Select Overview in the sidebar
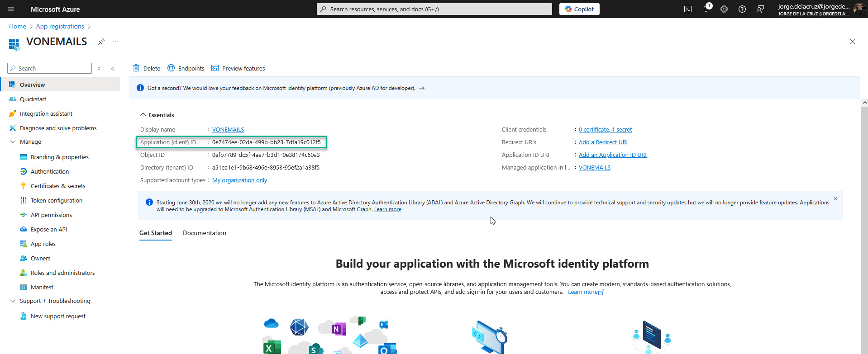Image resolution: width=868 pixels, height=354 pixels. [x=60, y=85]
